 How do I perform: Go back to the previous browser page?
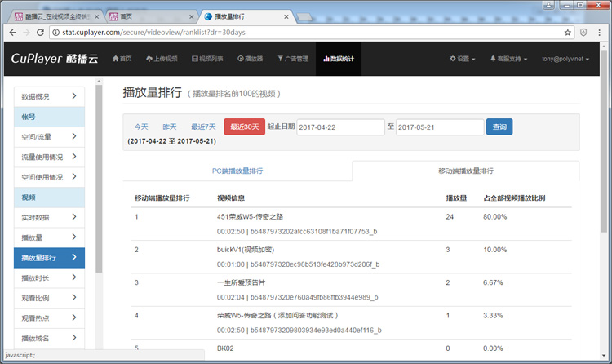11,32
